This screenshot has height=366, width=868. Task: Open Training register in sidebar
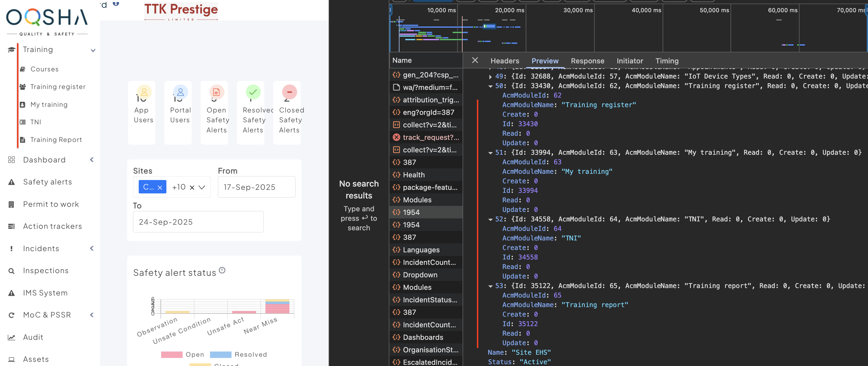click(x=58, y=87)
